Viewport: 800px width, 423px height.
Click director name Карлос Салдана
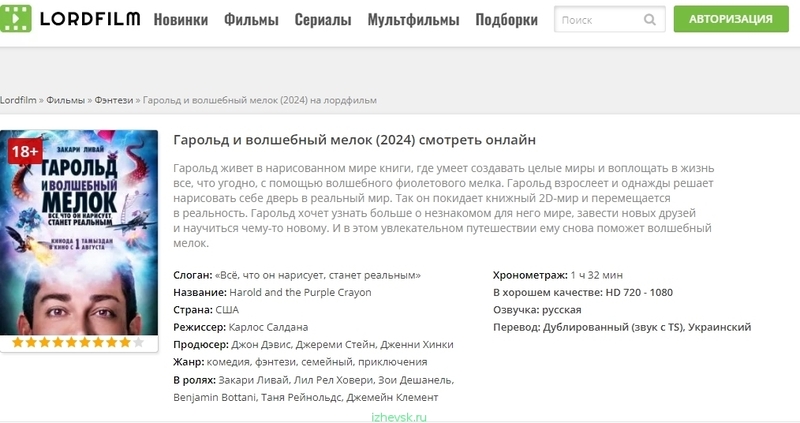[268, 327]
